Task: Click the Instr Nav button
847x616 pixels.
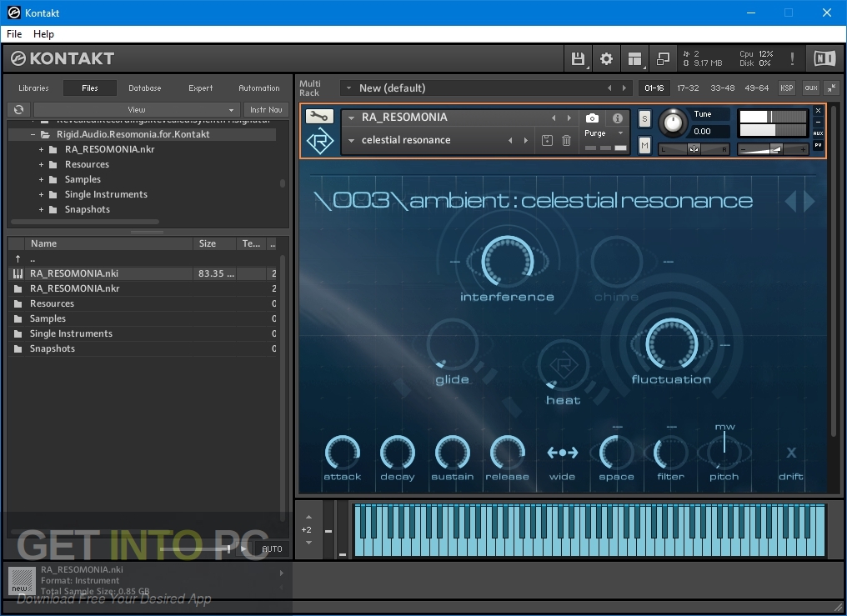Action: pos(266,109)
